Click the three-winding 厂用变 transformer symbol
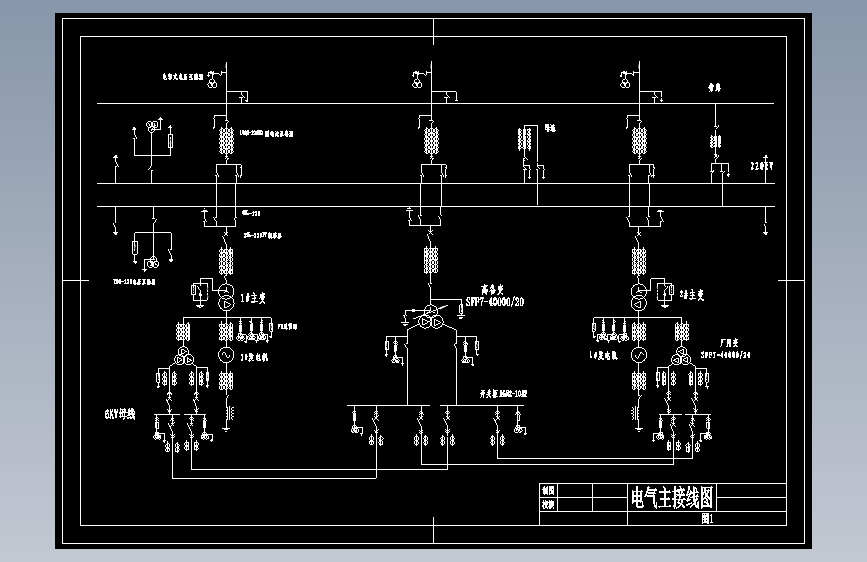The width and height of the screenshot is (867, 562). click(682, 356)
